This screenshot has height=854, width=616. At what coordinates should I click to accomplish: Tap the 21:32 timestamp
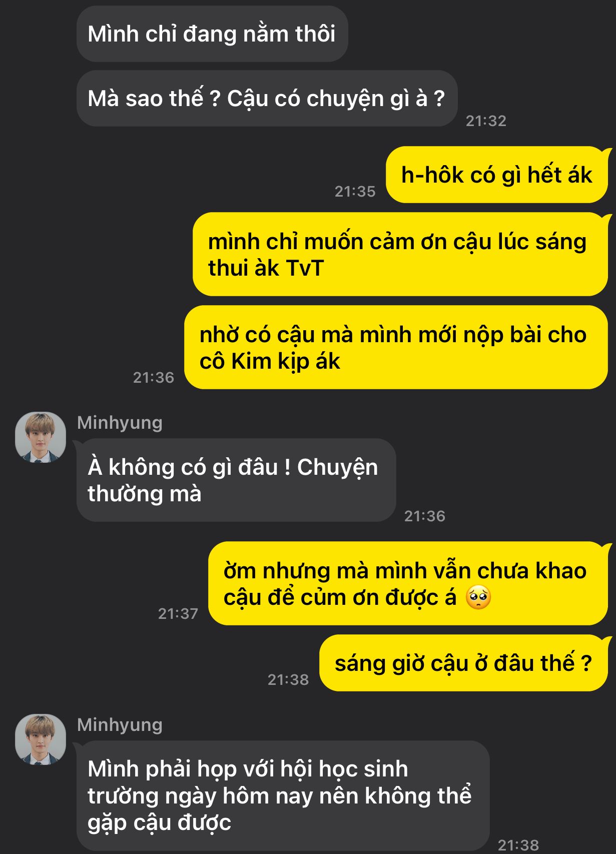[x=486, y=121]
